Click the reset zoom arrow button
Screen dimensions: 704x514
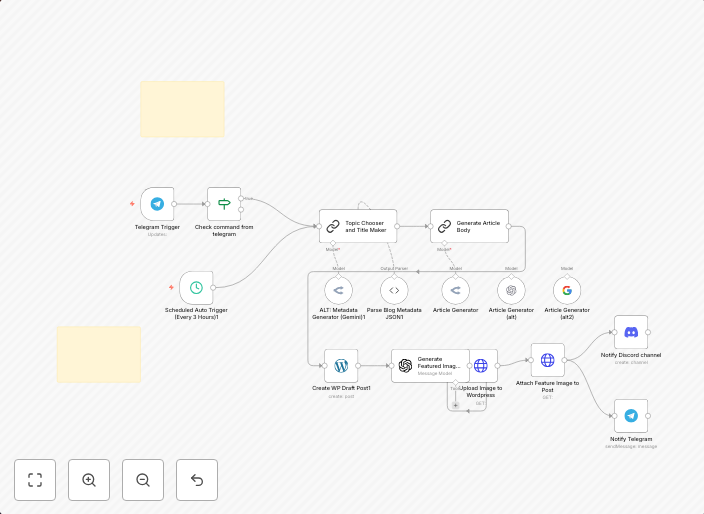(x=197, y=480)
